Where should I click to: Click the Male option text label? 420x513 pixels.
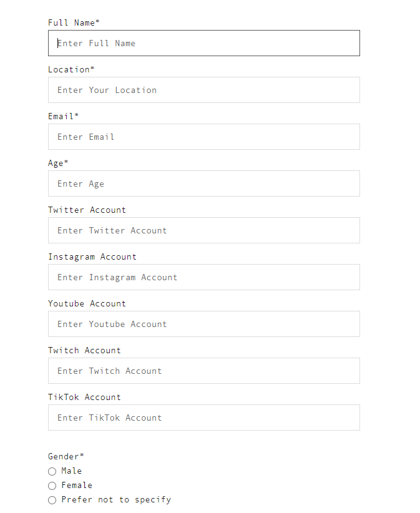[x=71, y=471]
